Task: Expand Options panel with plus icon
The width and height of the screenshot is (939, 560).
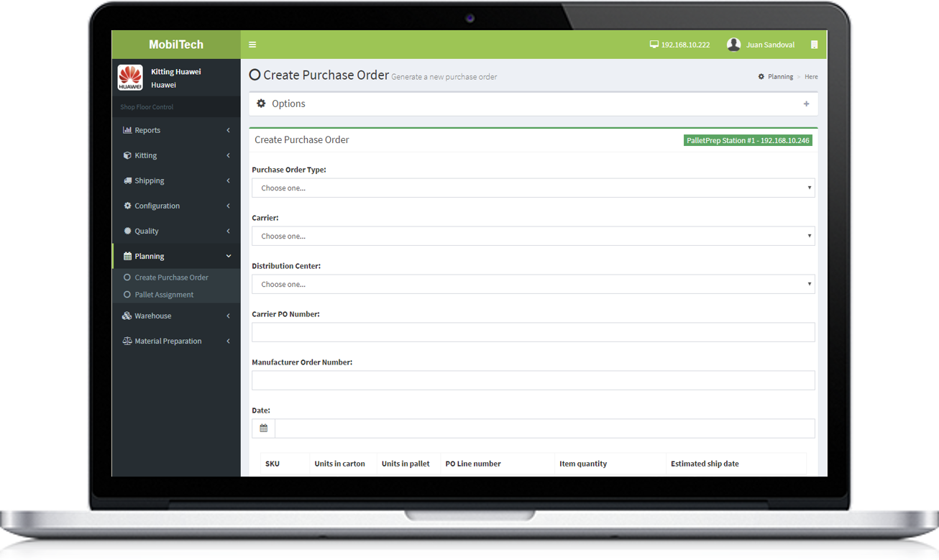Action: coord(806,104)
